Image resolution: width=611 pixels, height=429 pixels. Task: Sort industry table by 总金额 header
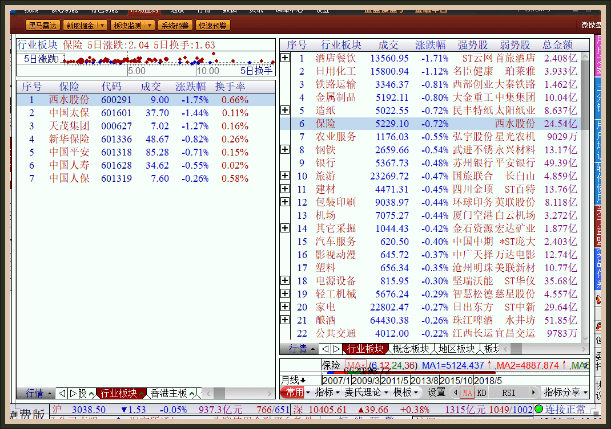[x=558, y=45]
